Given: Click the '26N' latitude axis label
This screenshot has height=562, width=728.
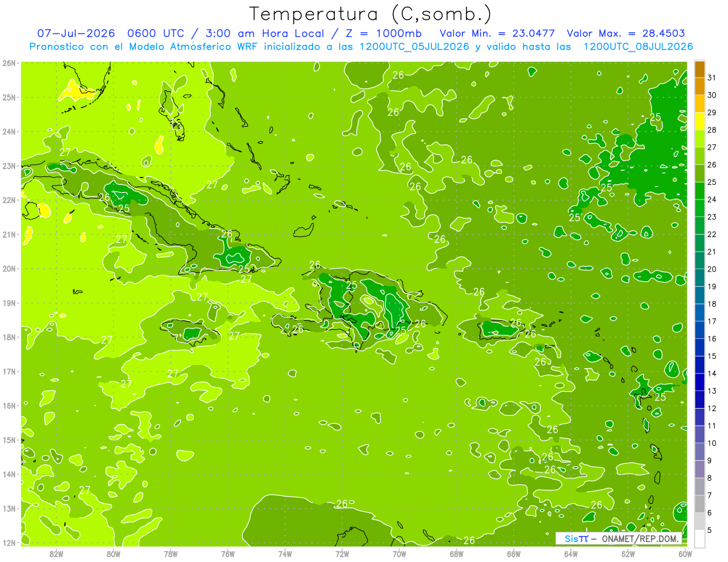Looking at the screenshot, I should tap(8, 63).
